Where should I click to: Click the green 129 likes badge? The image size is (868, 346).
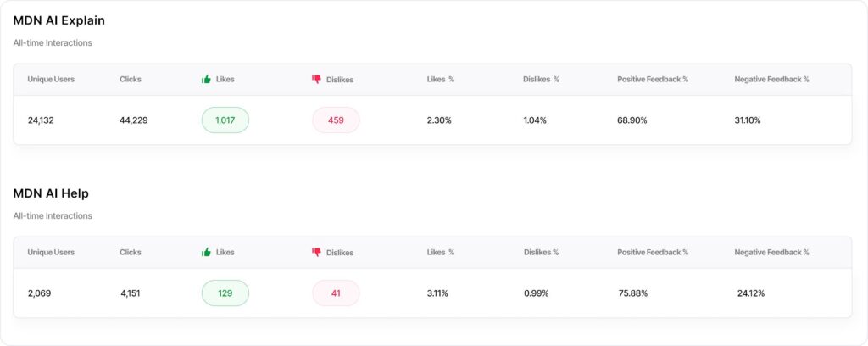pyautogui.click(x=225, y=293)
